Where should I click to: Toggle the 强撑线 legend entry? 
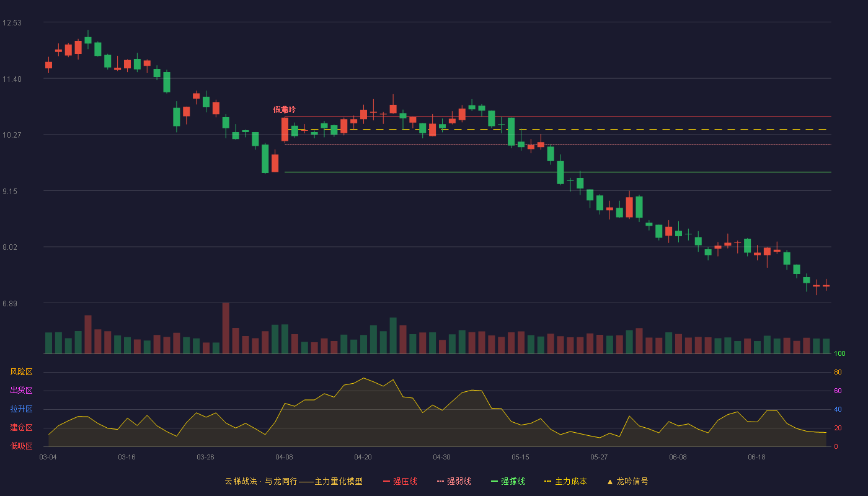(x=508, y=481)
